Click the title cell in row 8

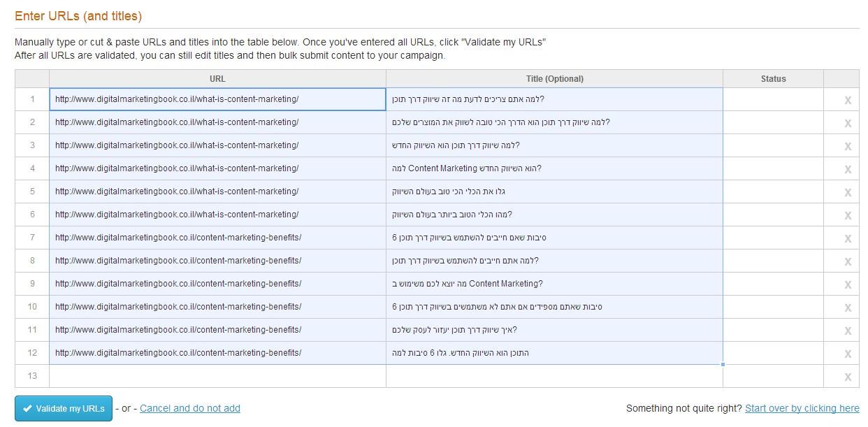tap(555, 261)
